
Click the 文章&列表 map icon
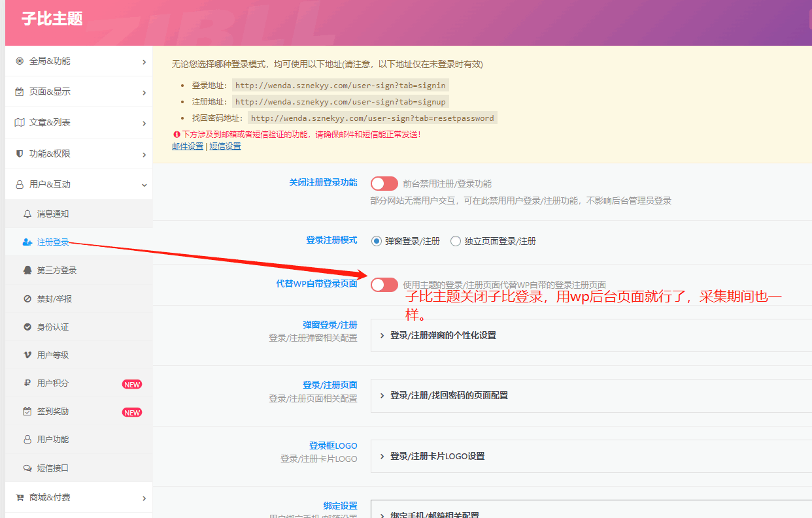pyautogui.click(x=20, y=123)
